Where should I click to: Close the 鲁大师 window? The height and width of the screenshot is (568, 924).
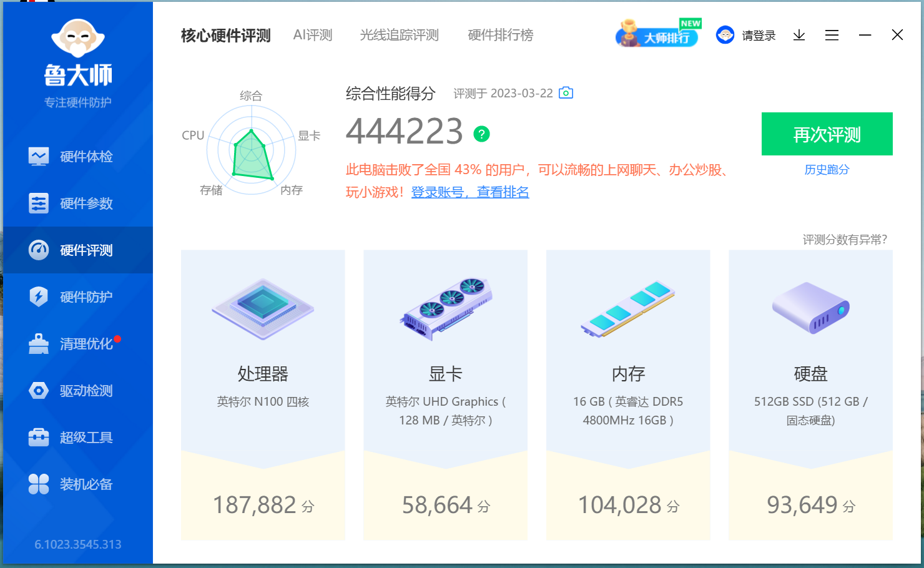pos(897,35)
